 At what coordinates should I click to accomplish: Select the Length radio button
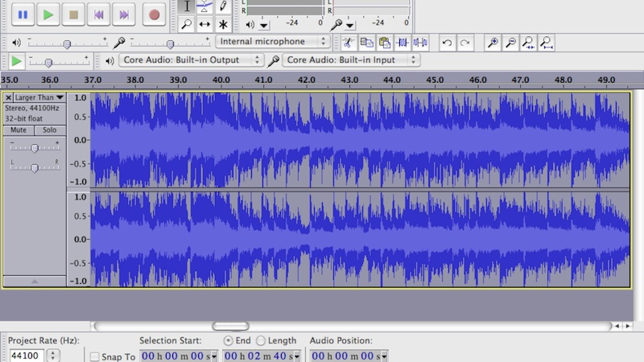(261, 341)
